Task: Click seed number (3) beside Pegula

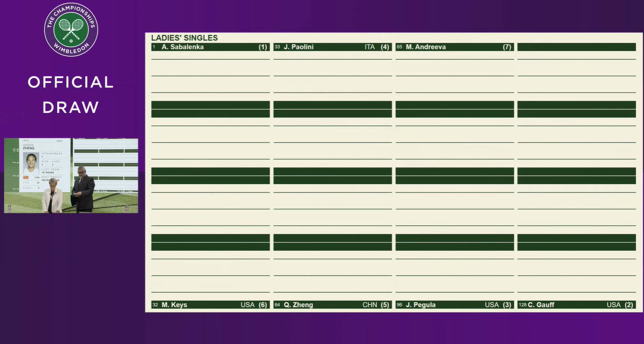Action: point(507,305)
